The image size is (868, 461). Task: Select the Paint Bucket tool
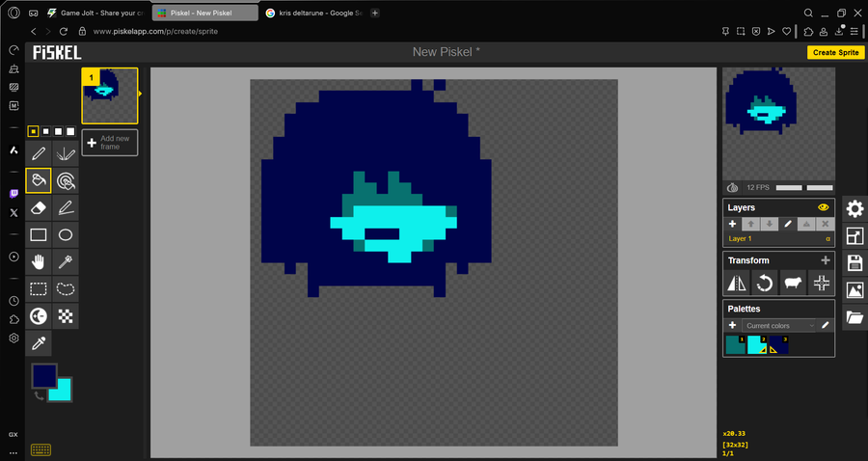click(x=39, y=180)
